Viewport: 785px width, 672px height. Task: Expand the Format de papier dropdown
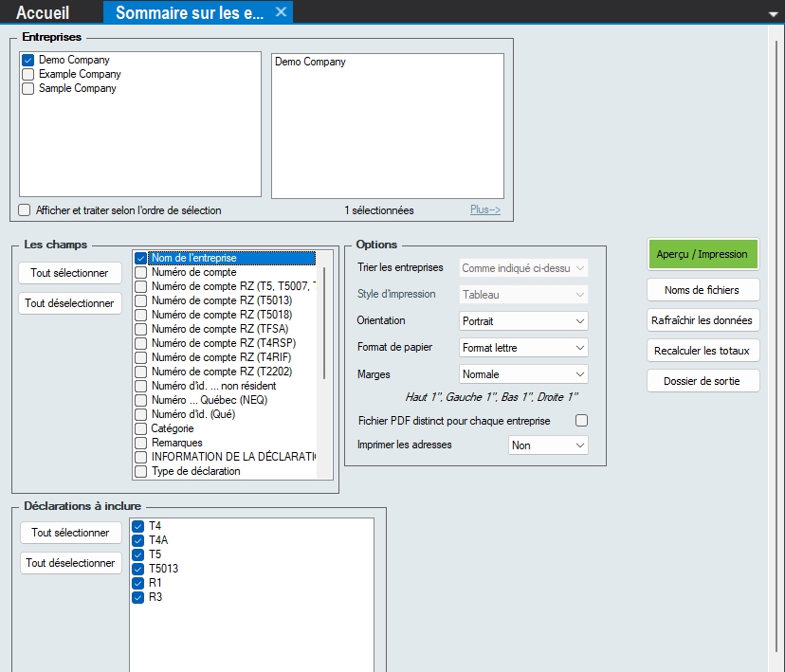pyautogui.click(x=523, y=348)
